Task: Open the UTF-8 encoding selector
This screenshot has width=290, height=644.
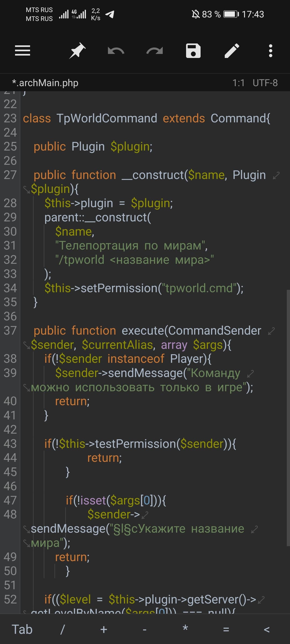Action: coord(265,83)
